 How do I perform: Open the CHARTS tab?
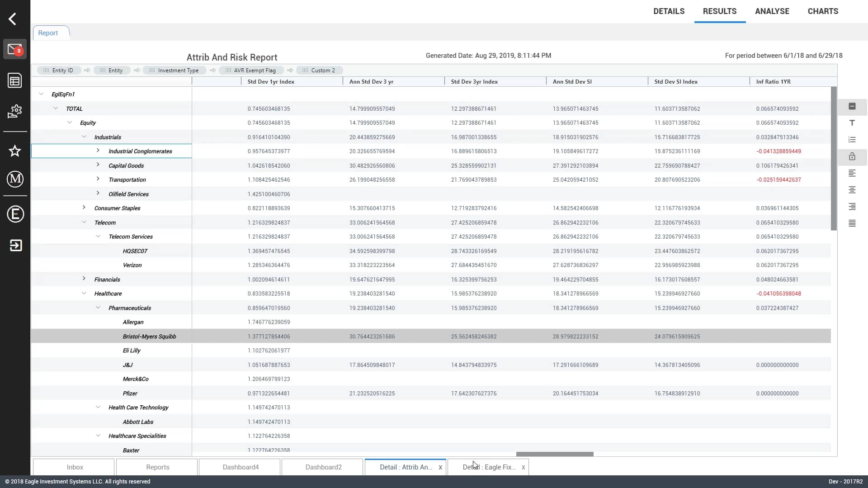[x=823, y=11]
